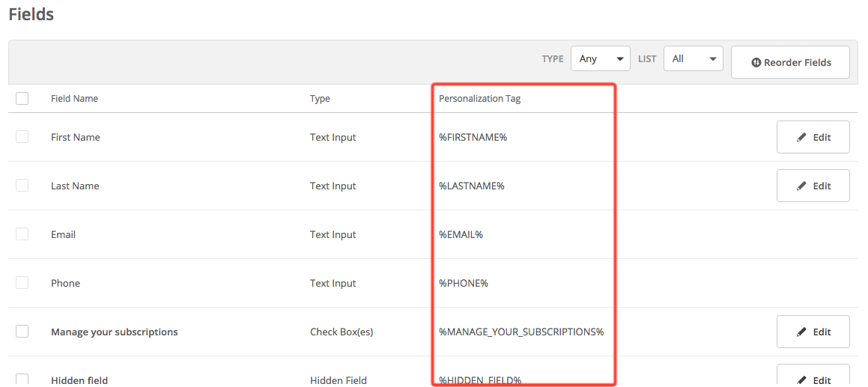The height and width of the screenshot is (387, 868).
Task: Open the Manage your subscriptions field name
Action: (114, 332)
